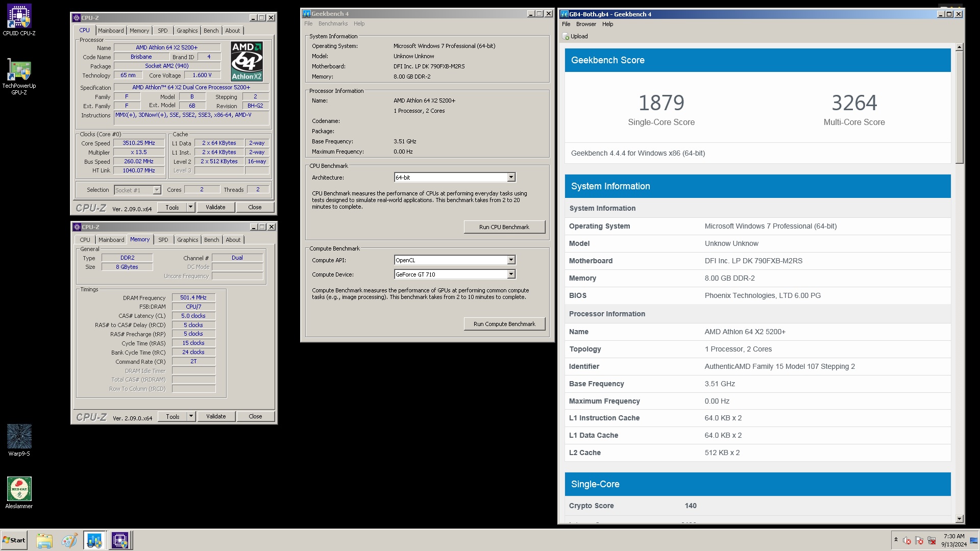Switch to CPU tab in lower CPU-Z window
The height and width of the screenshot is (551, 980).
tap(85, 240)
